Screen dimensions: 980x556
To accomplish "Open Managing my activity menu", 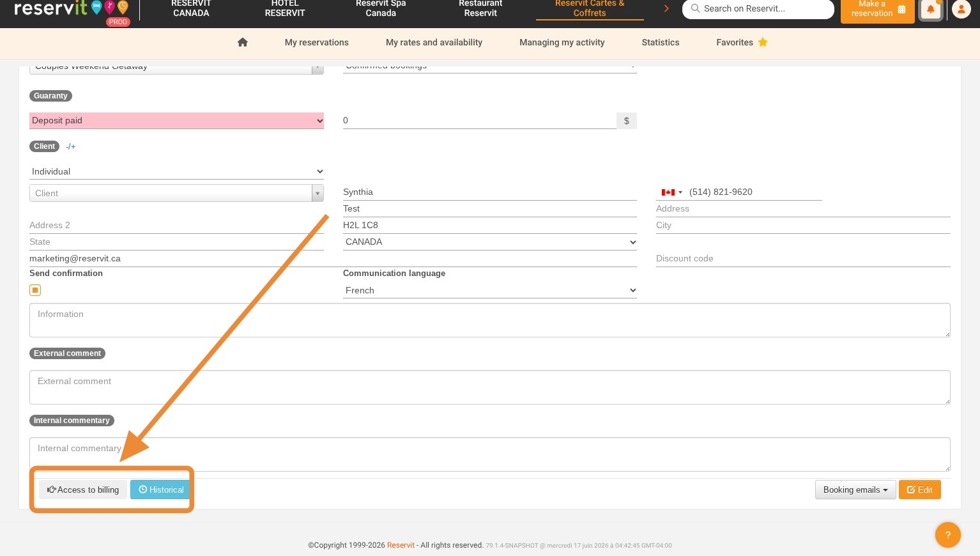I will (x=562, y=42).
